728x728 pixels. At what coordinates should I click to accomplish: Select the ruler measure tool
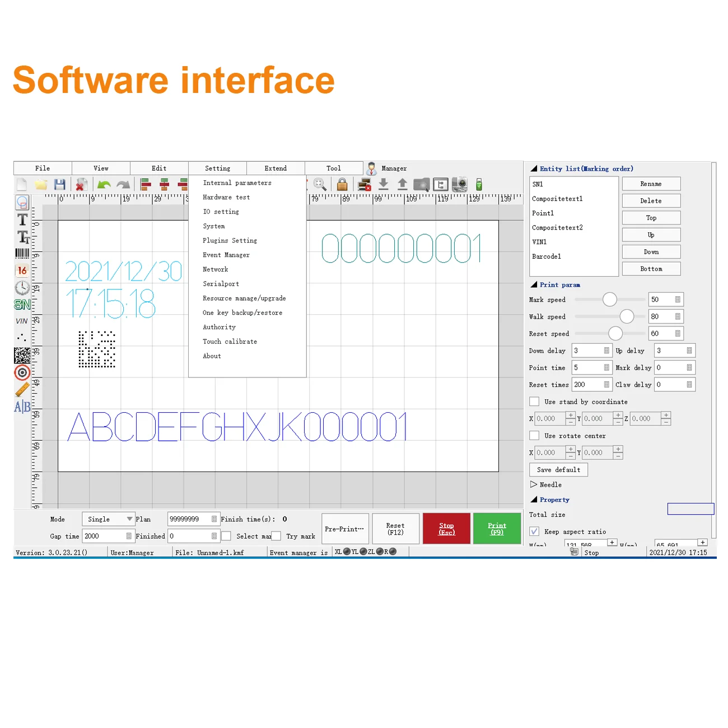[x=22, y=390]
